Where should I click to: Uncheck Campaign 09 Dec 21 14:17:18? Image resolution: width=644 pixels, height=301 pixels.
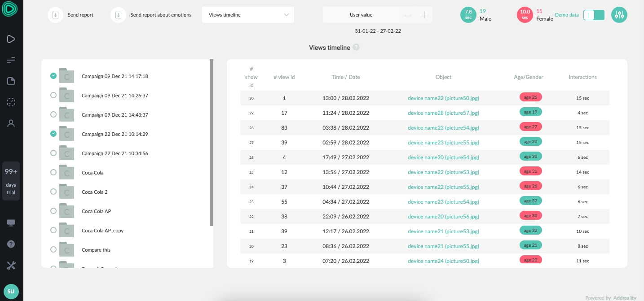53,76
